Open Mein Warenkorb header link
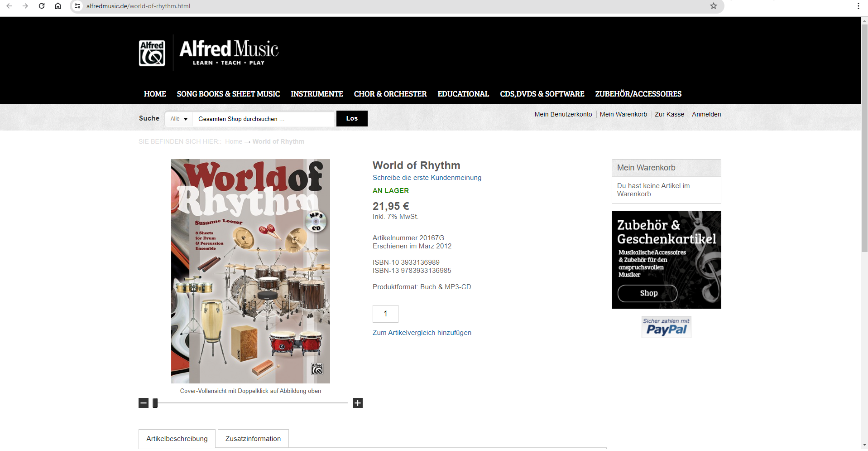The width and height of the screenshot is (868, 451). (x=623, y=114)
